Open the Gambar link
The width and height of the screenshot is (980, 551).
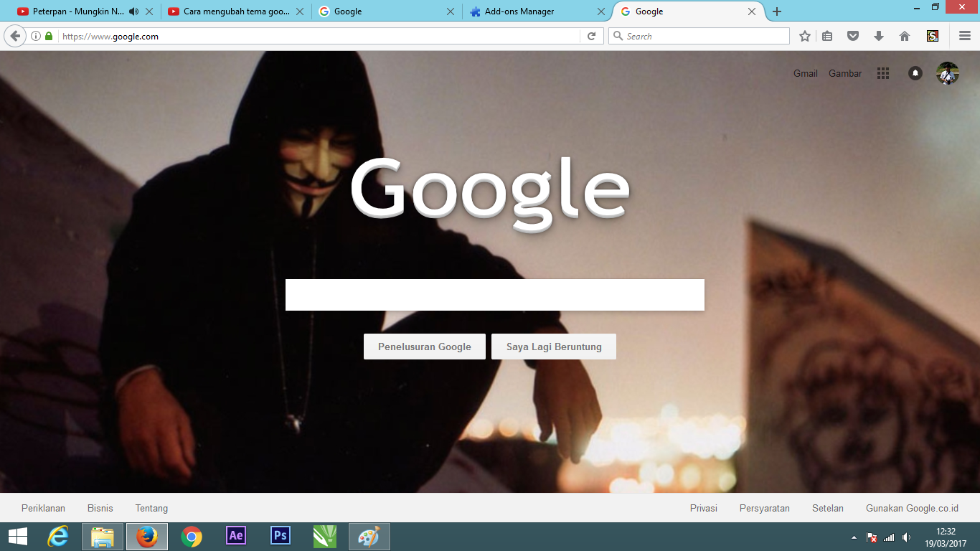pyautogui.click(x=845, y=73)
